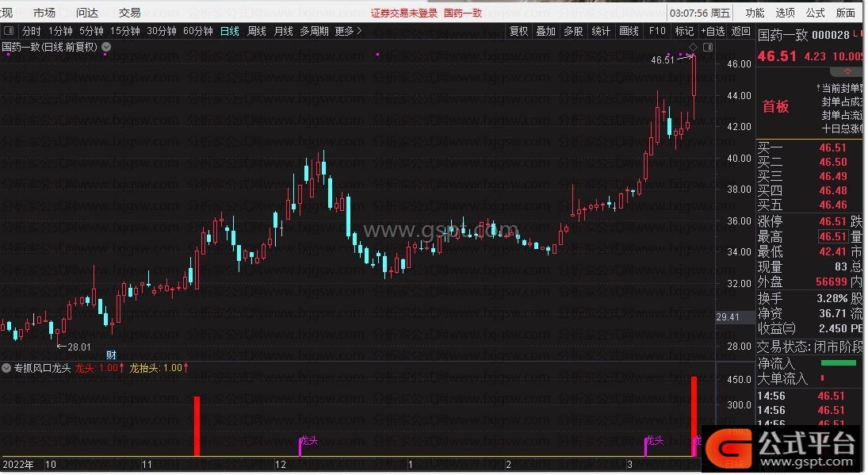Screen dimensions: 868x475
Task: Toggle the left panel layout icon
Action: point(8,31)
